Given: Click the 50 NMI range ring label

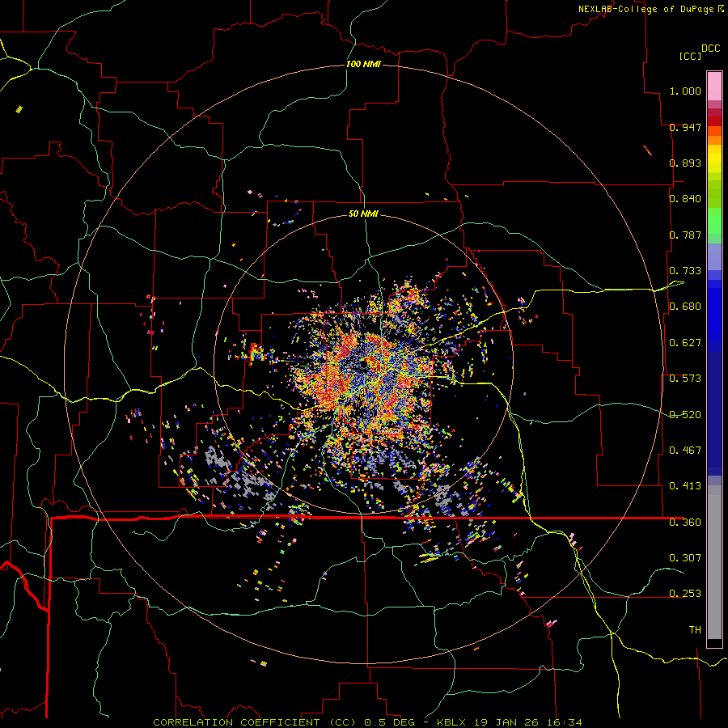Looking at the screenshot, I should click(363, 214).
